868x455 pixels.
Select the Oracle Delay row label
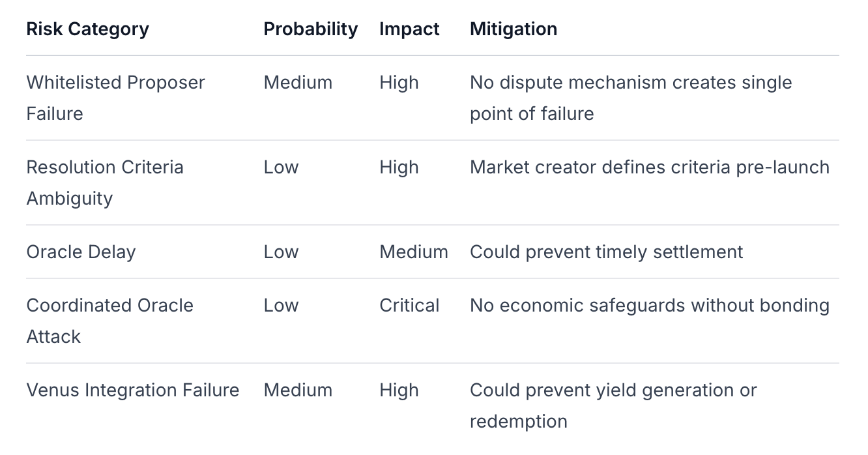(x=81, y=252)
